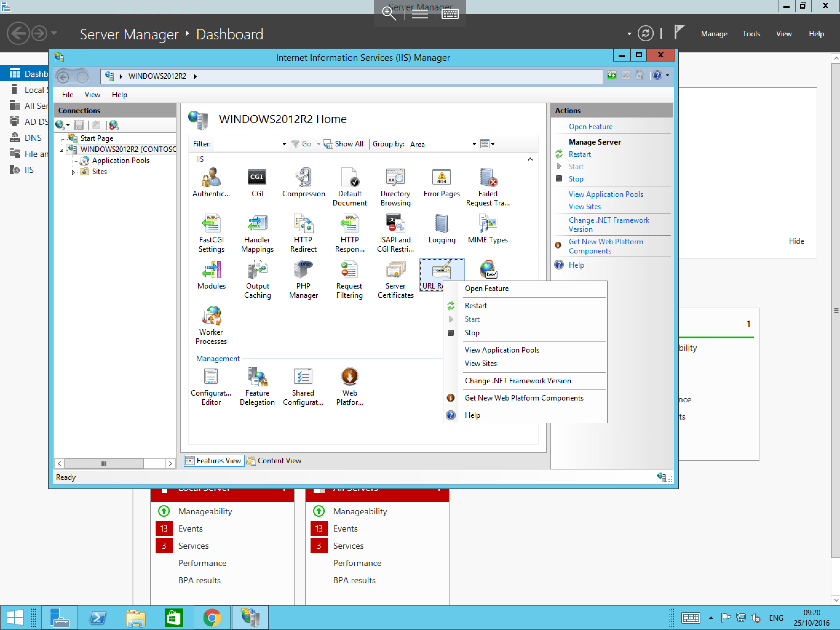The image size is (840, 630).
Task: Switch to Features View tab
Action: [214, 461]
